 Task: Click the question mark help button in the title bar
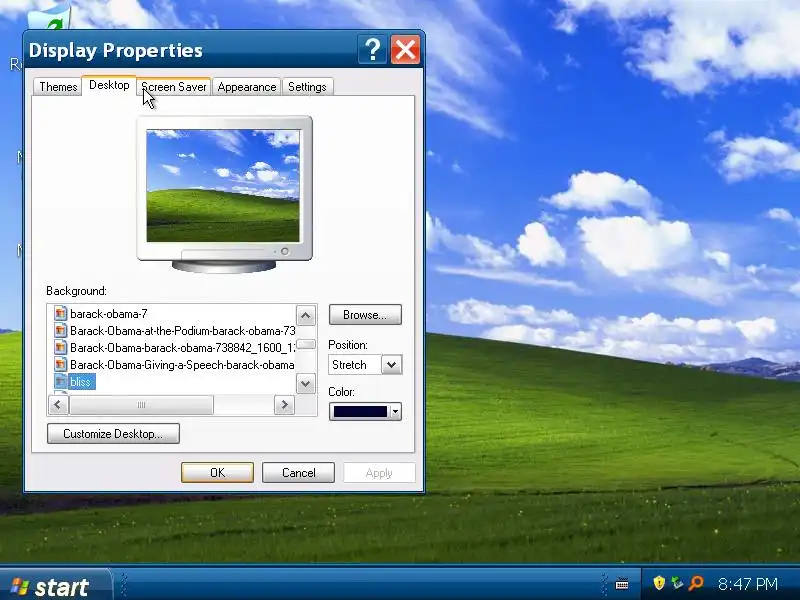point(372,49)
